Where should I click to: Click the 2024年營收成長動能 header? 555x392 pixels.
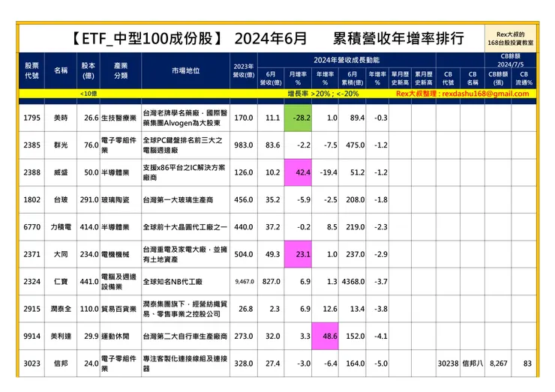[x=346, y=60]
